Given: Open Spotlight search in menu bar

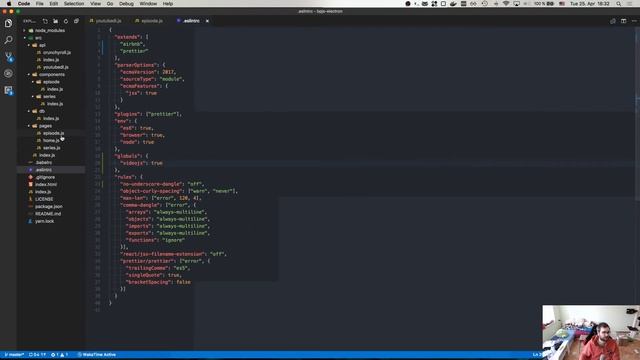Looking at the screenshot, I should pyautogui.click(x=619, y=4).
